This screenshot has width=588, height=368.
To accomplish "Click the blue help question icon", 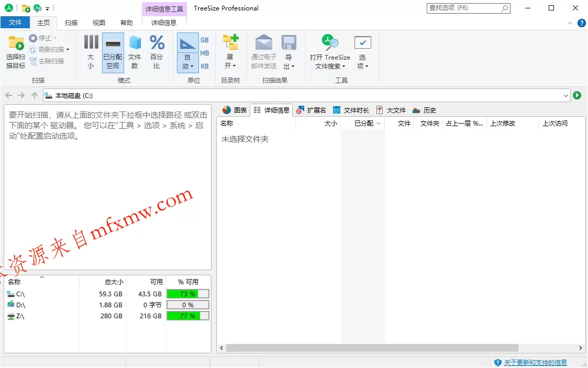I will pyautogui.click(x=582, y=23).
